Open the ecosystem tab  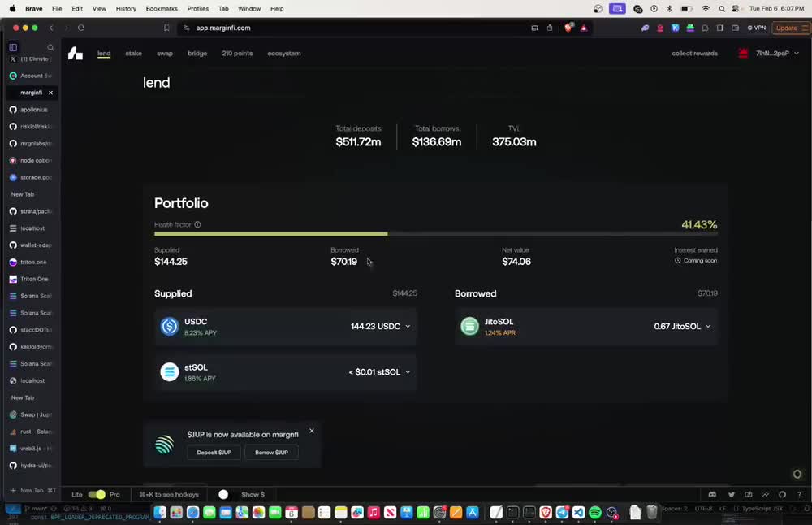[283, 54]
